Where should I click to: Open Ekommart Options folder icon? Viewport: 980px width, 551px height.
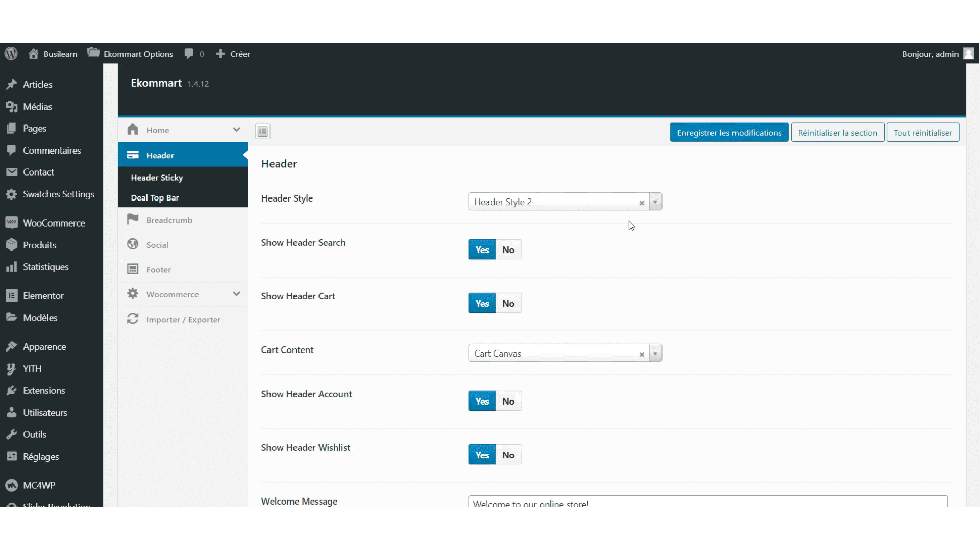(x=93, y=53)
